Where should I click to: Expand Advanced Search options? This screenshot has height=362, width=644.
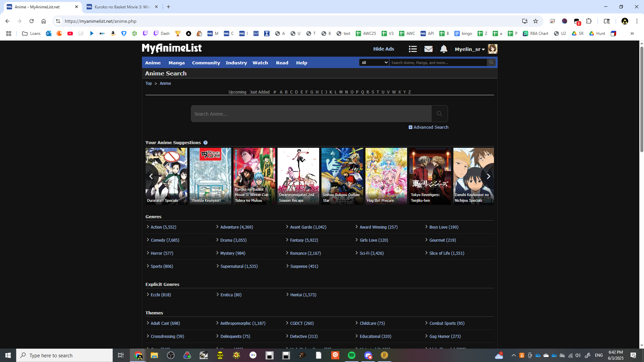tap(428, 127)
